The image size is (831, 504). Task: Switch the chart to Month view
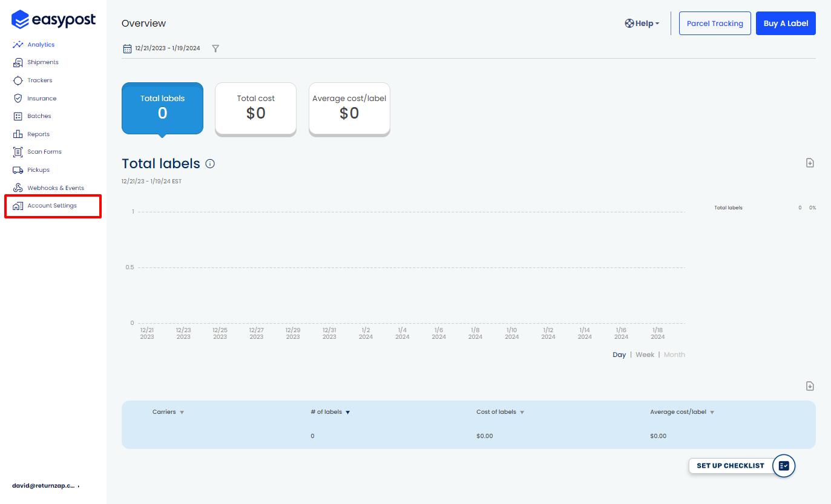[674, 355]
